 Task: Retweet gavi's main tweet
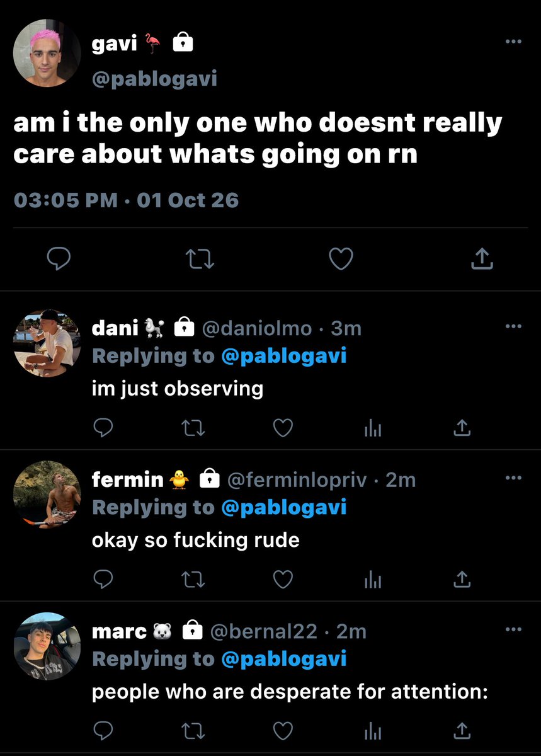[x=201, y=259]
